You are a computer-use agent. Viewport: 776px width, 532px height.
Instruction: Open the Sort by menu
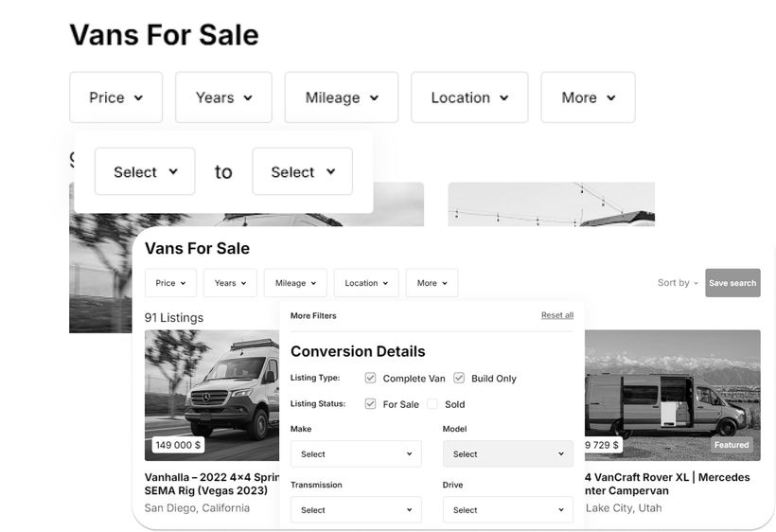click(x=678, y=283)
